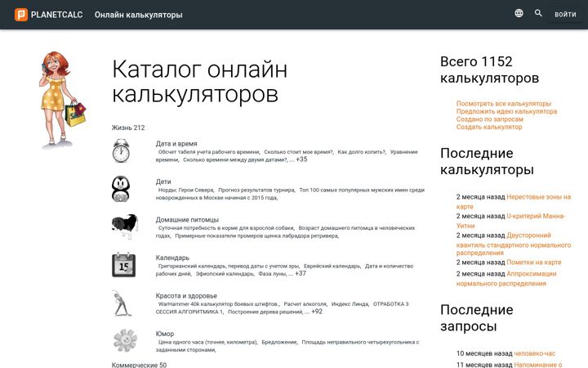Click the smiling flower icon for Юмор
This screenshot has height=368, width=588.
coord(125,340)
